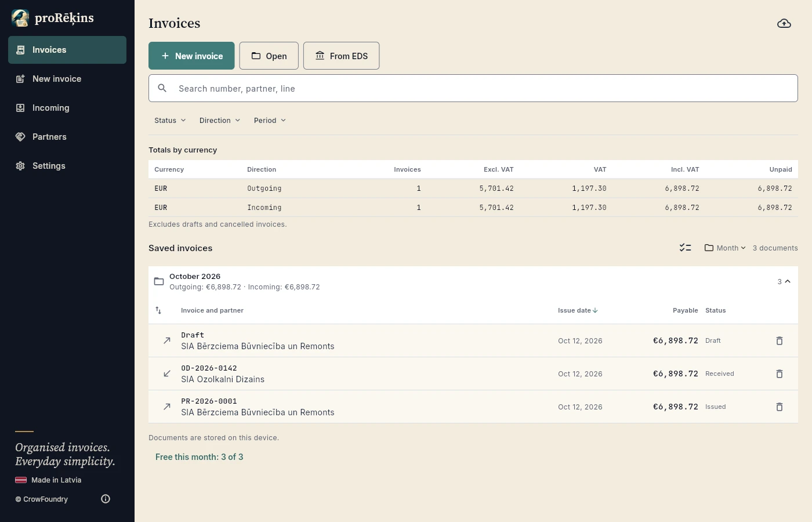The image size is (812, 522).
Task: Click the CrowFoundry copyright text
Action: 42,499
